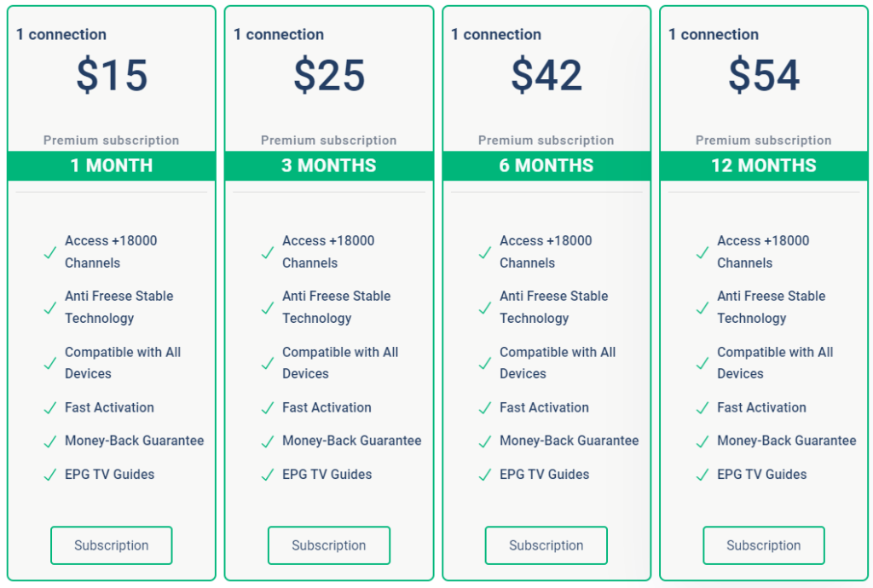The width and height of the screenshot is (873, 588).
Task: Click the Fast Activation checkmark in the $25 plan
Action: [268, 408]
